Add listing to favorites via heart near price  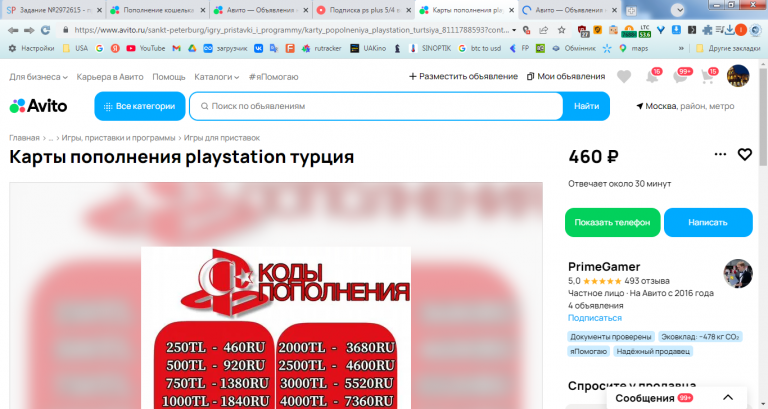point(744,155)
